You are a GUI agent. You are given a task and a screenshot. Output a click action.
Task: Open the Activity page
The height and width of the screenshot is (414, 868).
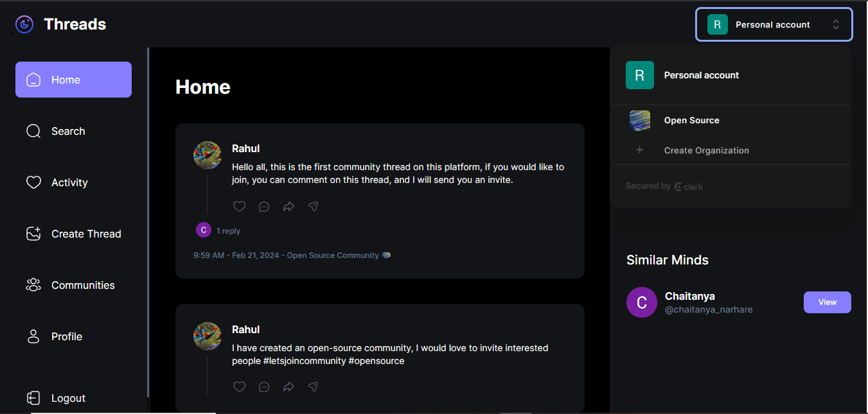73,182
